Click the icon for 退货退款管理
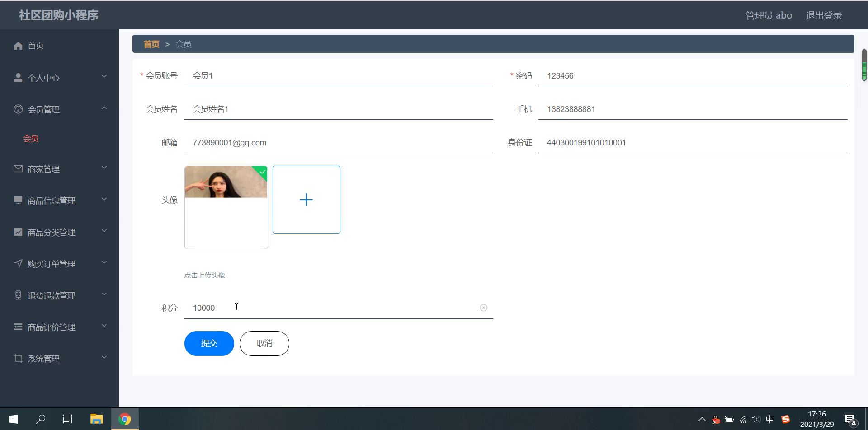Viewport: 868px width, 430px height. click(18, 295)
